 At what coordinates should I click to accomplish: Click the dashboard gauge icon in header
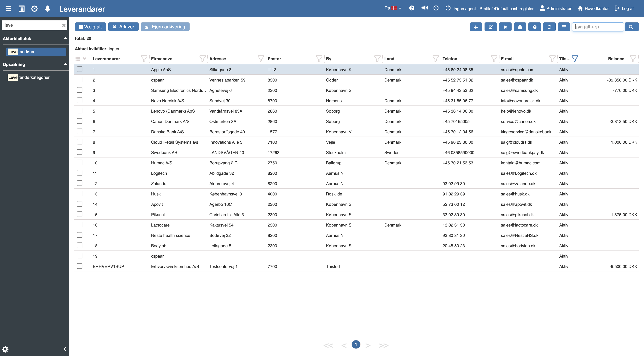point(34,9)
